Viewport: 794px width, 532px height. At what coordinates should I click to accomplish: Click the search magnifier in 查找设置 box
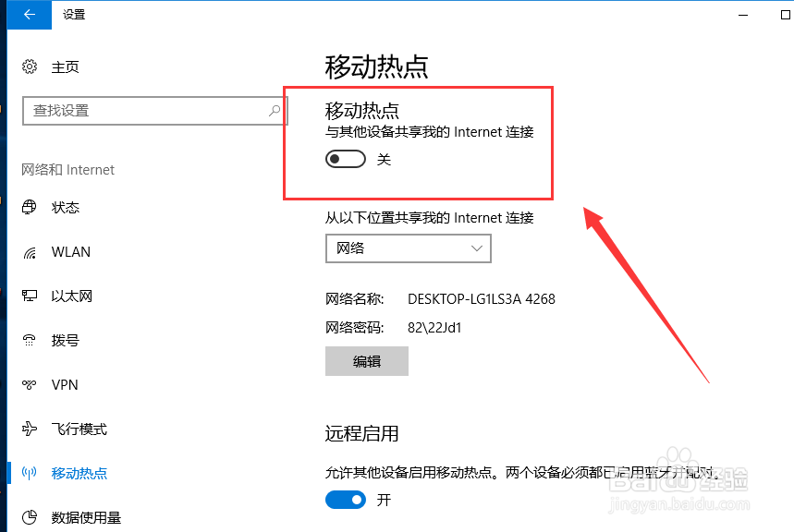tap(273, 110)
